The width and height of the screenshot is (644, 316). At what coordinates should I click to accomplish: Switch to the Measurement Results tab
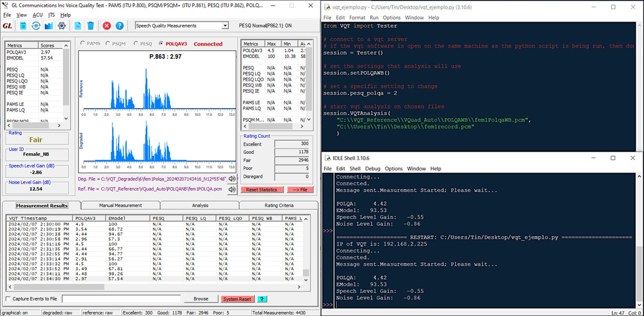(x=42, y=205)
